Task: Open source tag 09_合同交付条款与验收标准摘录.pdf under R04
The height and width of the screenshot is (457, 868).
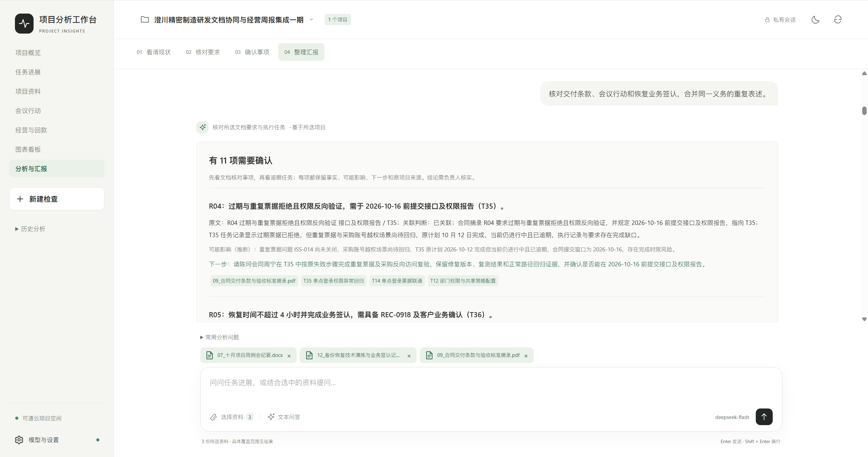Action: pos(254,281)
